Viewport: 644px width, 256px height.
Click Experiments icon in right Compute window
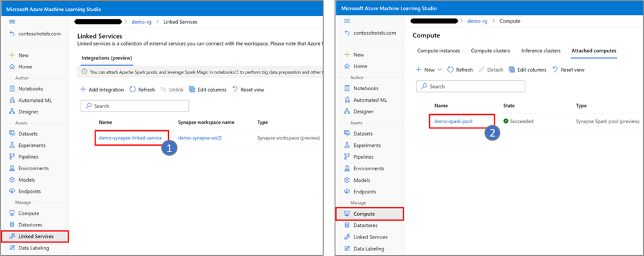point(347,146)
